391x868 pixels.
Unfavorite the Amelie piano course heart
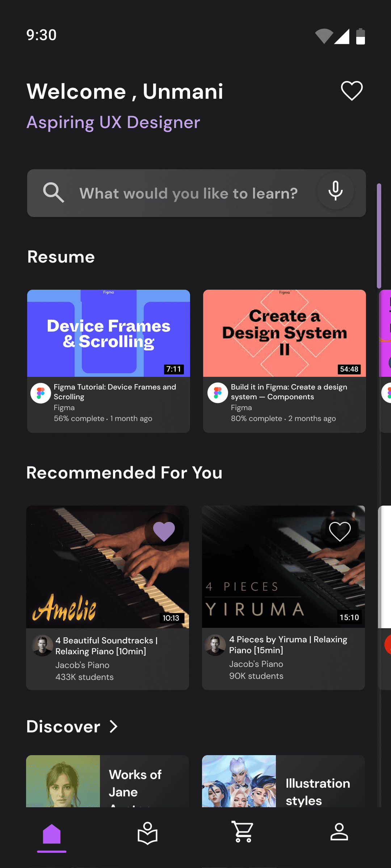pos(164,532)
